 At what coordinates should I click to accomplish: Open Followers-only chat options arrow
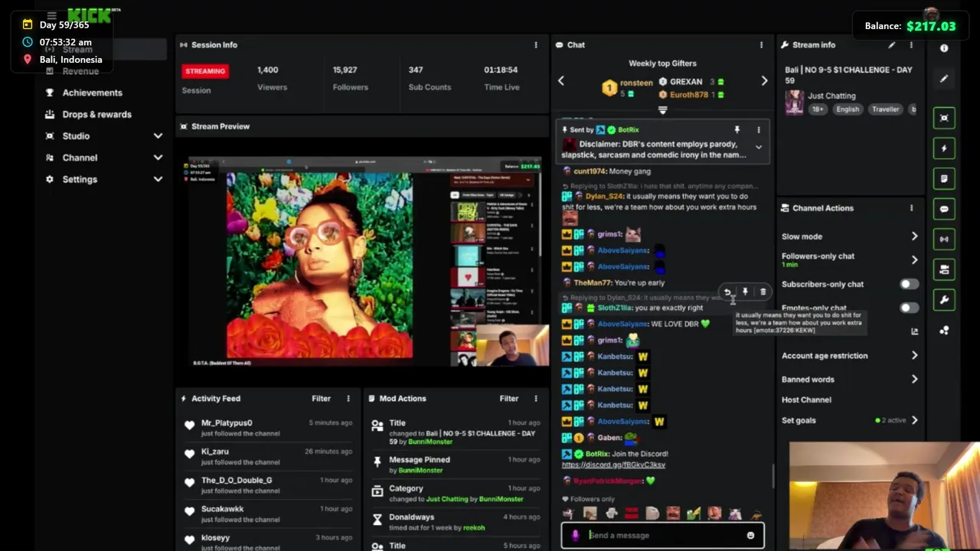pyautogui.click(x=914, y=260)
